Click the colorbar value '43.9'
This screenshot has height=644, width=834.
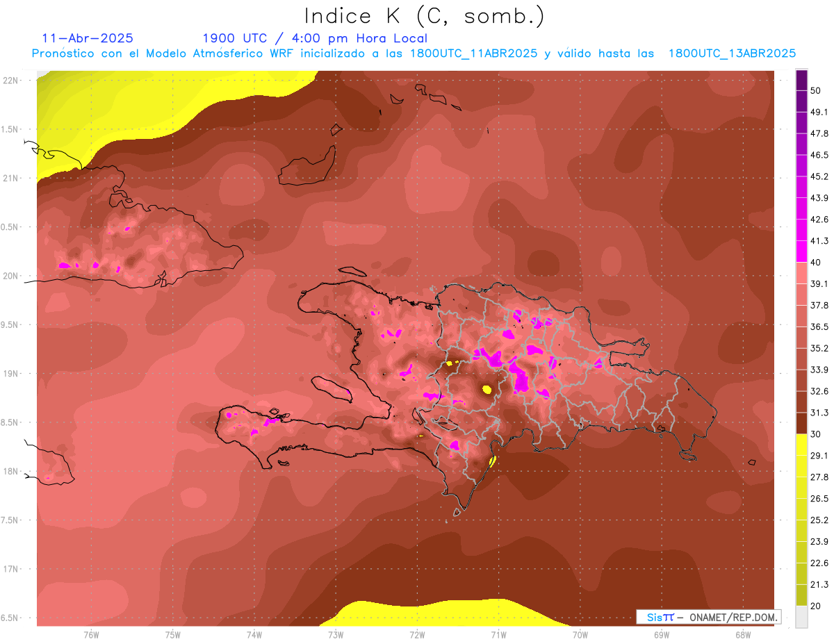point(819,198)
